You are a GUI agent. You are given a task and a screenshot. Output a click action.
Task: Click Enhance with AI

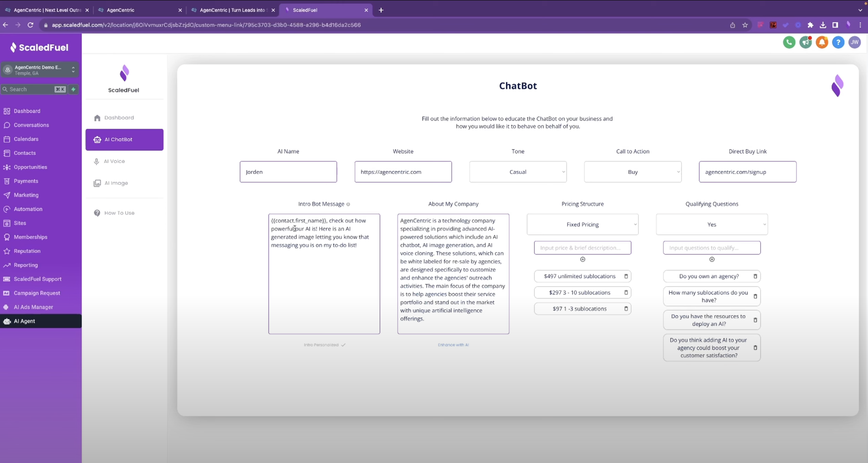(x=453, y=344)
